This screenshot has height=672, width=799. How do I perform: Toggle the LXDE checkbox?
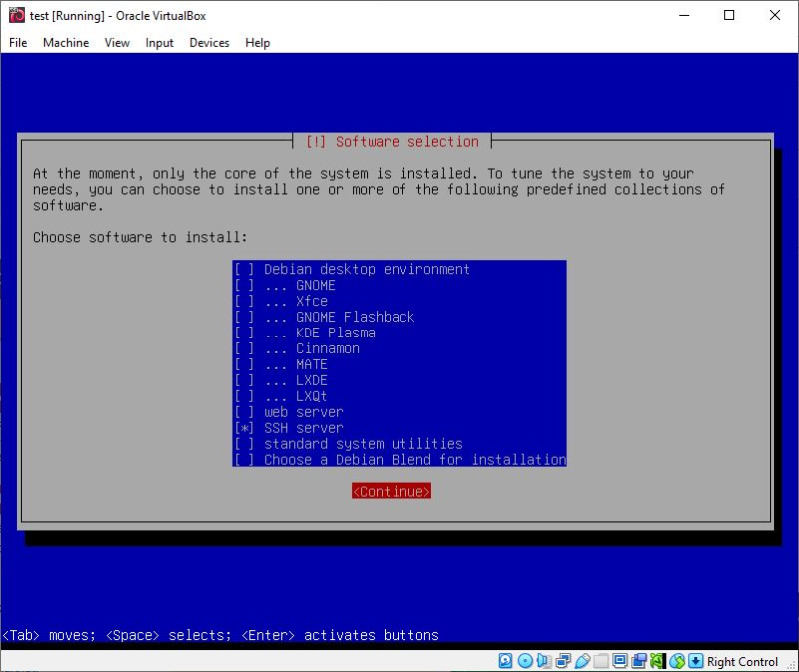coord(244,380)
